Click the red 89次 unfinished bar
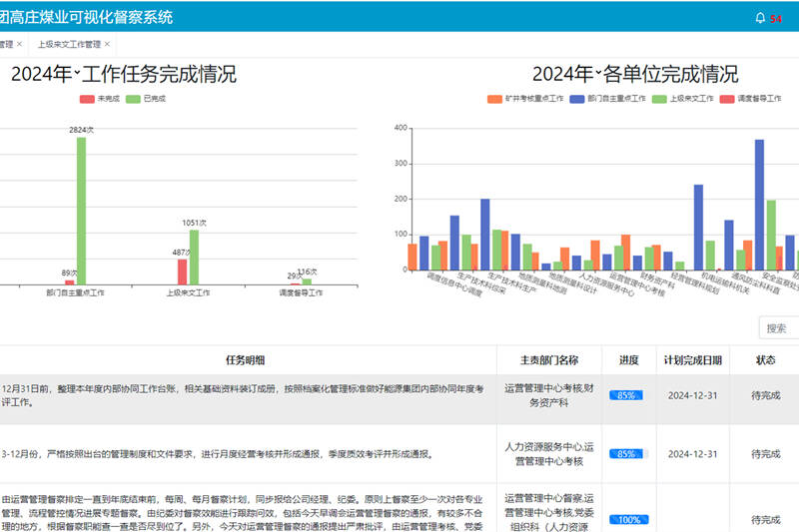Viewport: 799px width, 532px height. (70, 282)
